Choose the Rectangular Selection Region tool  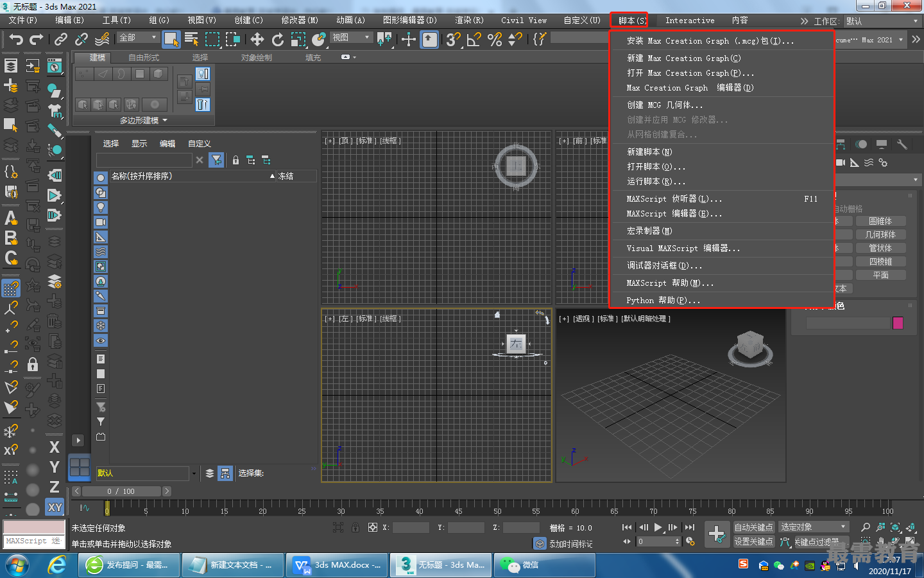[x=212, y=40]
